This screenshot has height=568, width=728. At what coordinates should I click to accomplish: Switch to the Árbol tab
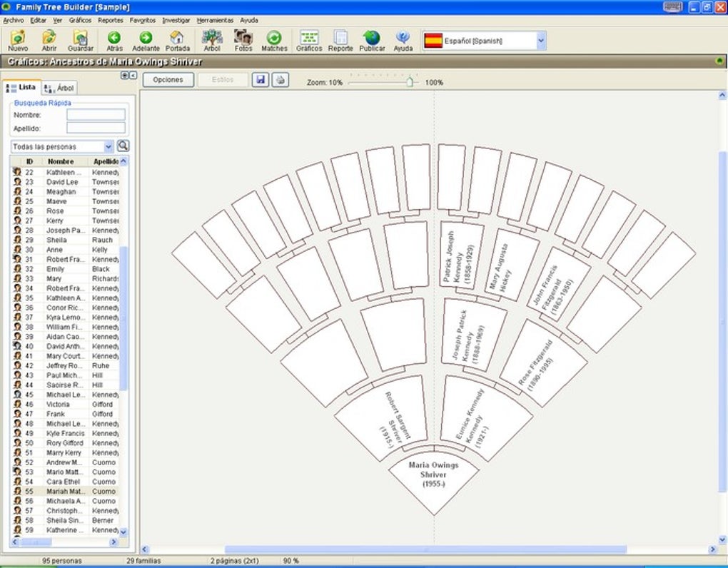[x=59, y=88]
